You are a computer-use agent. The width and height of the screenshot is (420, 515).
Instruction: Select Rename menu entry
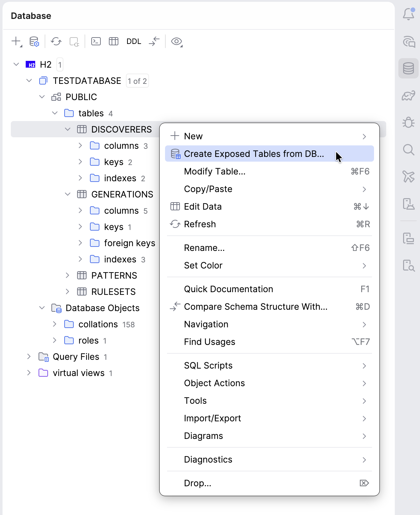point(270,248)
